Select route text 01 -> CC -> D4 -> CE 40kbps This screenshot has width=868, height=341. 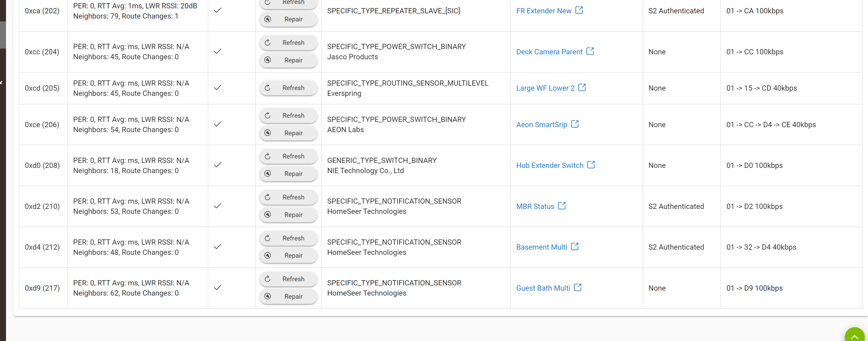coord(771,125)
